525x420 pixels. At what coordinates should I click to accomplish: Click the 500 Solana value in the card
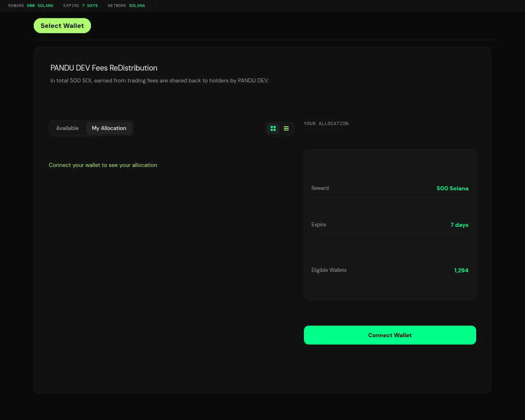pos(452,189)
